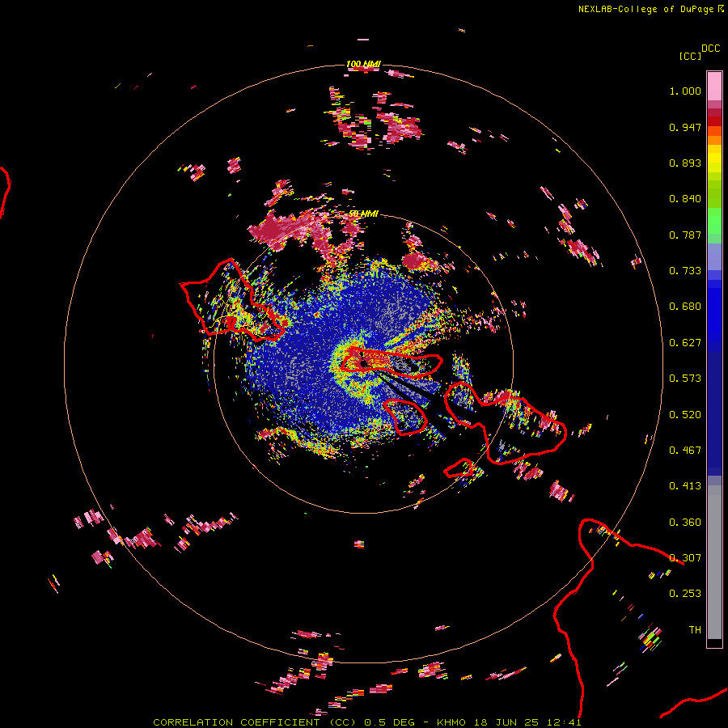The width and height of the screenshot is (728, 728).
Task: Select the 0.733 scale value
Action: (685, 271)
